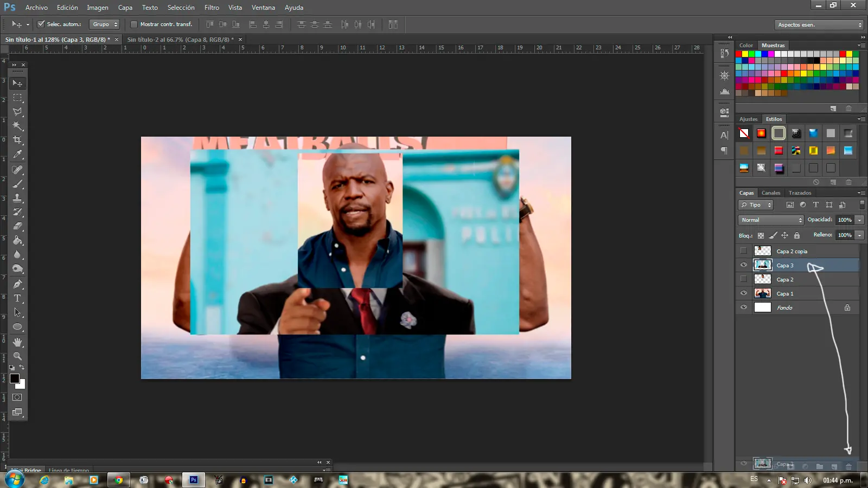Screen dimensions: 868x488
Task: Click the Opacidad 100% value field
Action: (x=845, y=220)
